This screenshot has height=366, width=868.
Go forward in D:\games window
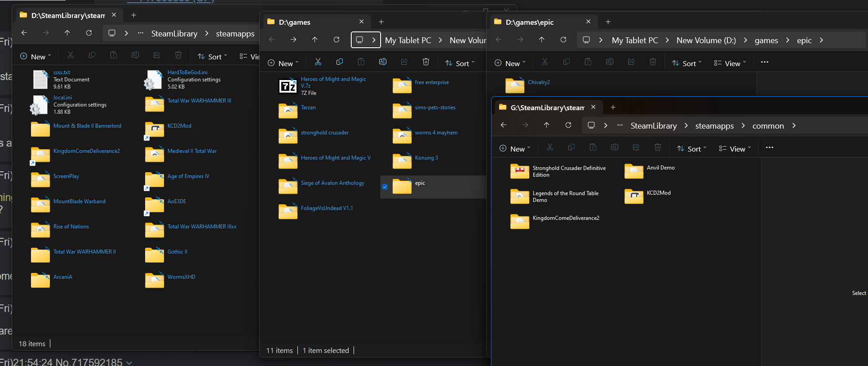coord(293,40)
